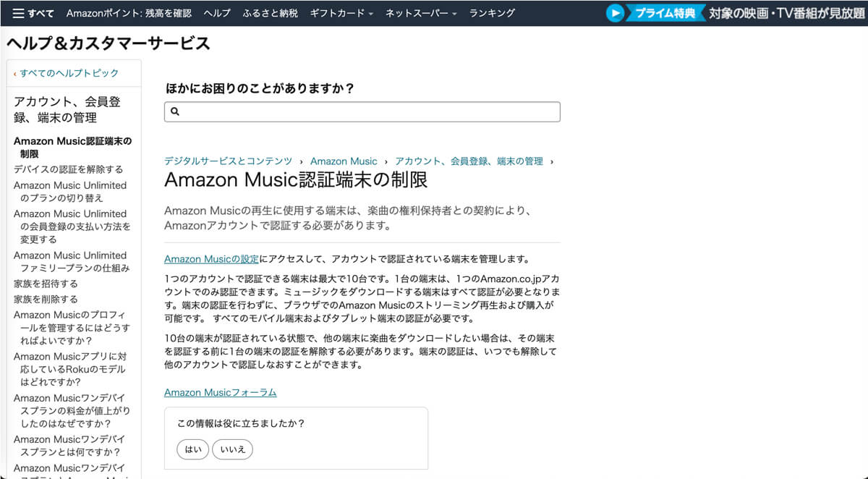Open Unlimitedの会員登録の支払い方法を変更する topic

[72, 226]
